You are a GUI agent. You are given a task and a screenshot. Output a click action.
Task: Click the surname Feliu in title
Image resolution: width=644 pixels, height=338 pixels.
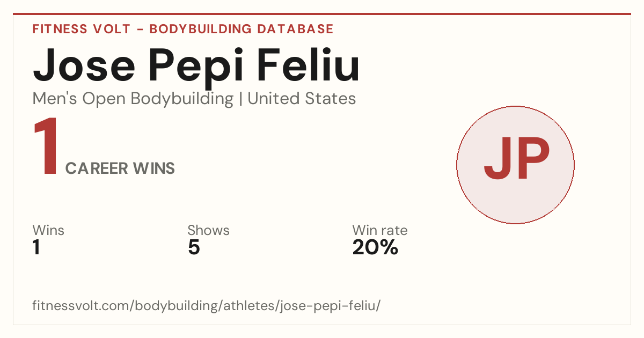coord(309,64)
